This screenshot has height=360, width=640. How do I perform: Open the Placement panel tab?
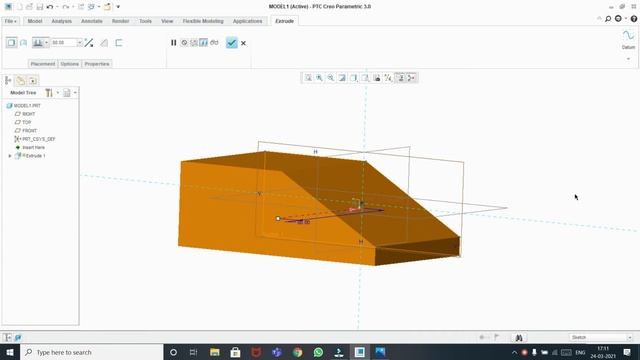pyautogui.click(x=42, y=64)
